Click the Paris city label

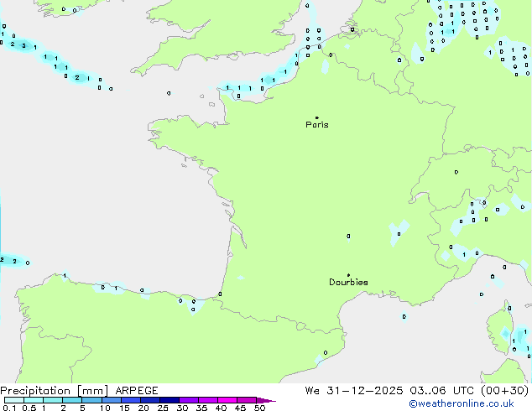point(317,125)
